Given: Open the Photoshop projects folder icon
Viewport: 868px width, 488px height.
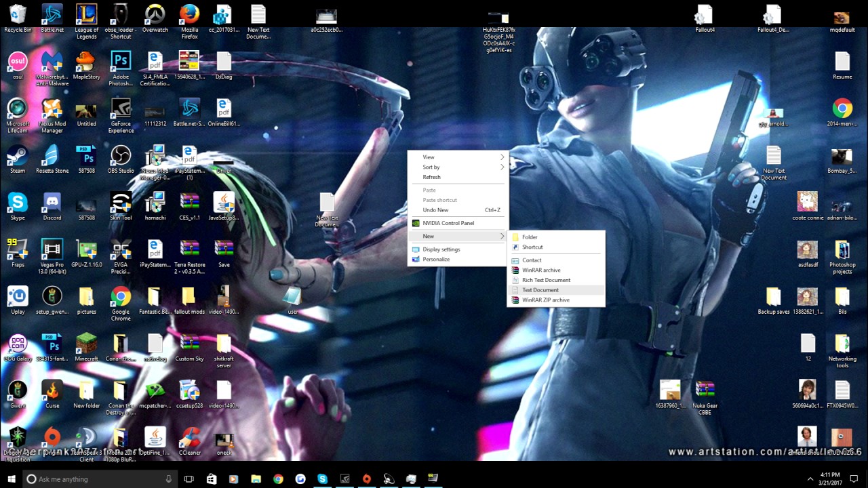Looking at the screenshot, I should 842,256.
